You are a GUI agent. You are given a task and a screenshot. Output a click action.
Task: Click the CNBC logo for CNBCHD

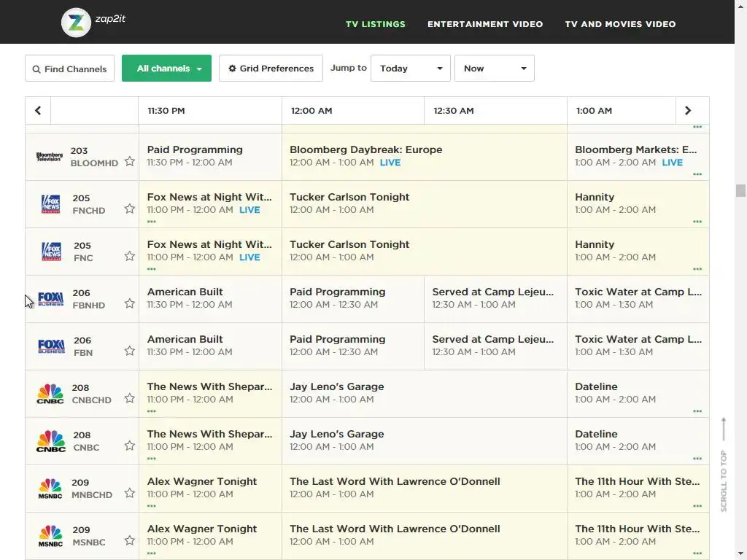[50, 394]
